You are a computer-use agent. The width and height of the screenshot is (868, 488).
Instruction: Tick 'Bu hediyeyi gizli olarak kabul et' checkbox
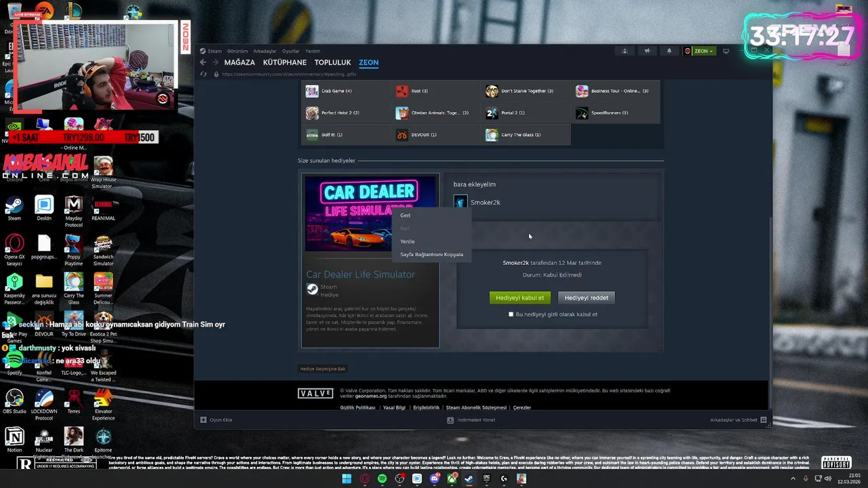click(511, 314)
